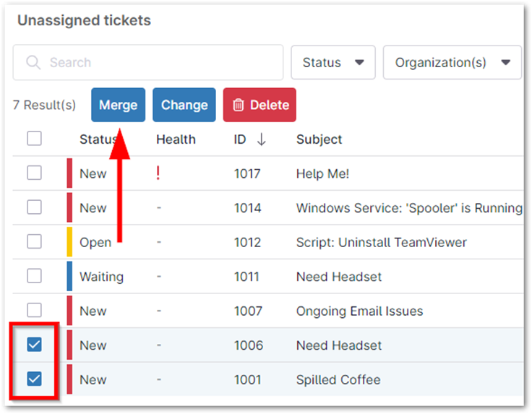Click the ID column sort arrow

pos(261,139)
